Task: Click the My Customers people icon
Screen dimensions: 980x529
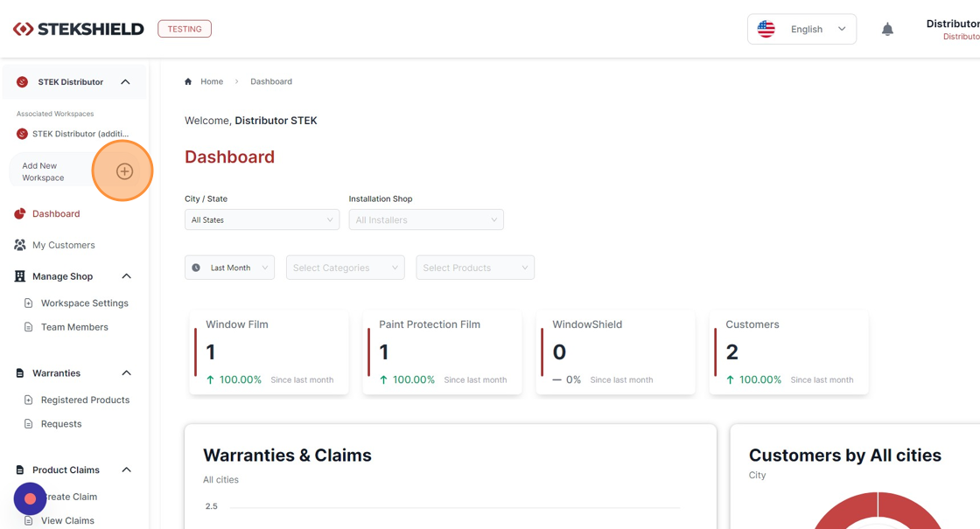Action: (20, 245)
